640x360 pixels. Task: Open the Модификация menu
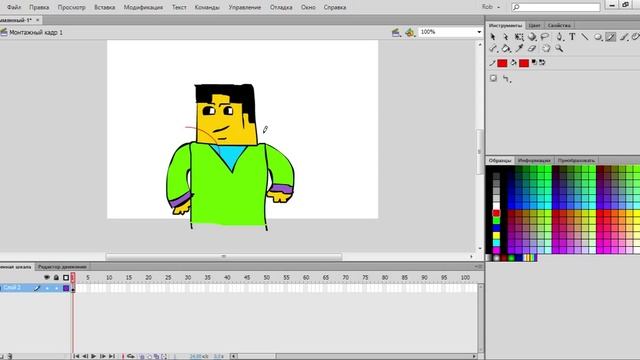143,7
